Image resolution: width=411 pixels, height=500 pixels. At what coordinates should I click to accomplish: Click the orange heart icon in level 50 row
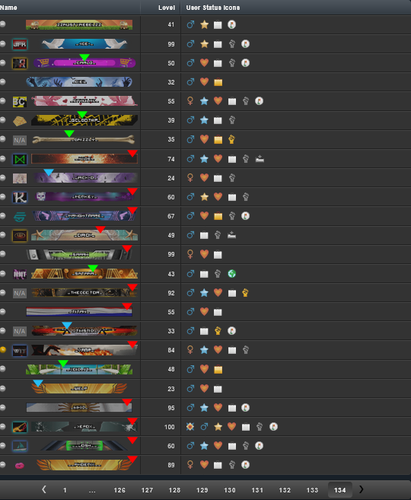(x=204, y=63)
